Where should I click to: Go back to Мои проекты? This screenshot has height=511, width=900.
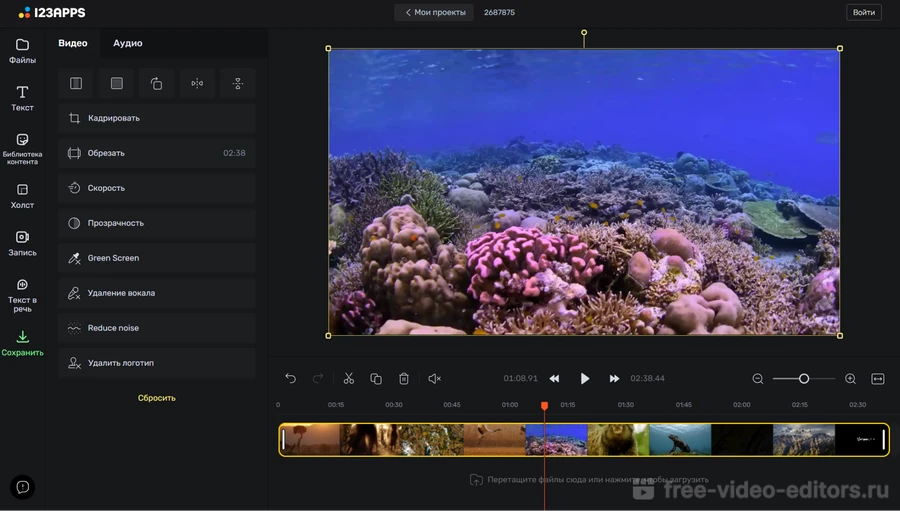(x=434, y=12)
